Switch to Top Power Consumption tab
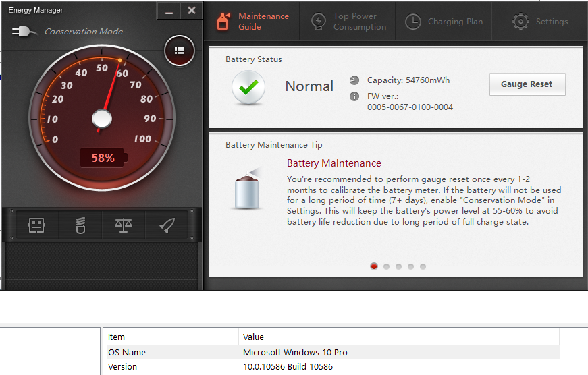Image resolution: width=588 pixels, height=375 pixels. (348, 22)
